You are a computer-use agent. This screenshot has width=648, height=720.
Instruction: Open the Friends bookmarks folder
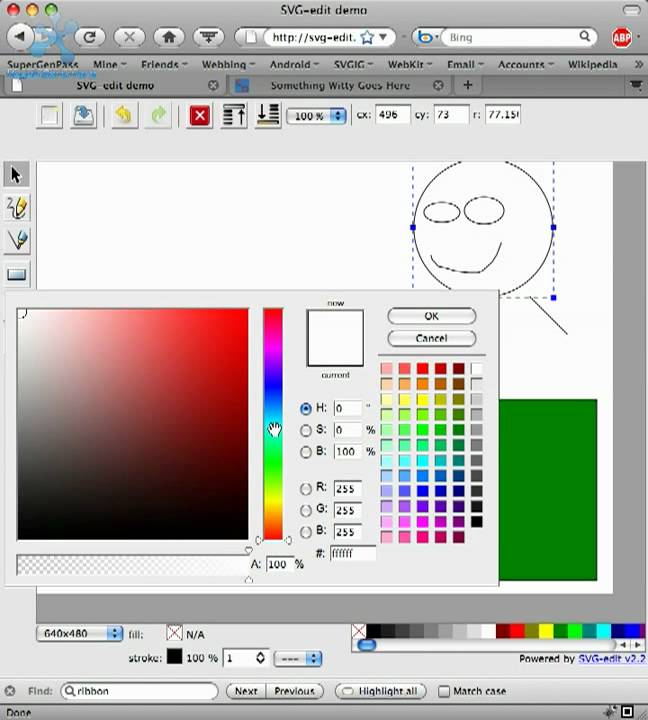click(x=164, y=64)
